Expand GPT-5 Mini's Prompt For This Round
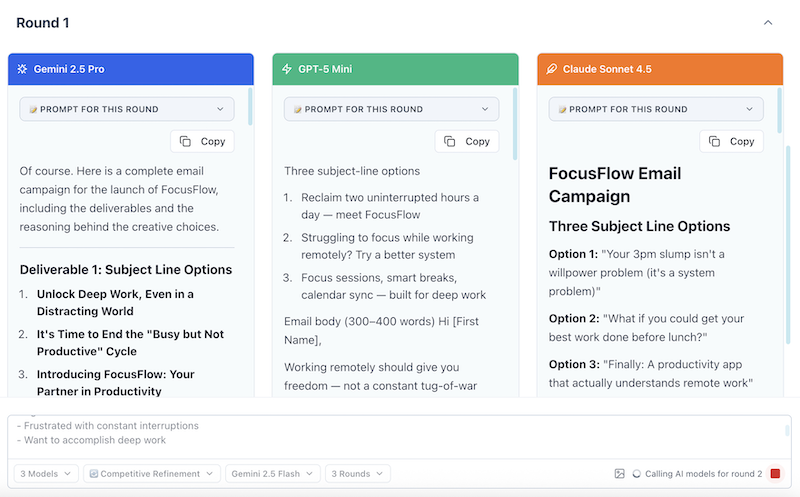The image size is (800, 497). [391, 109]
